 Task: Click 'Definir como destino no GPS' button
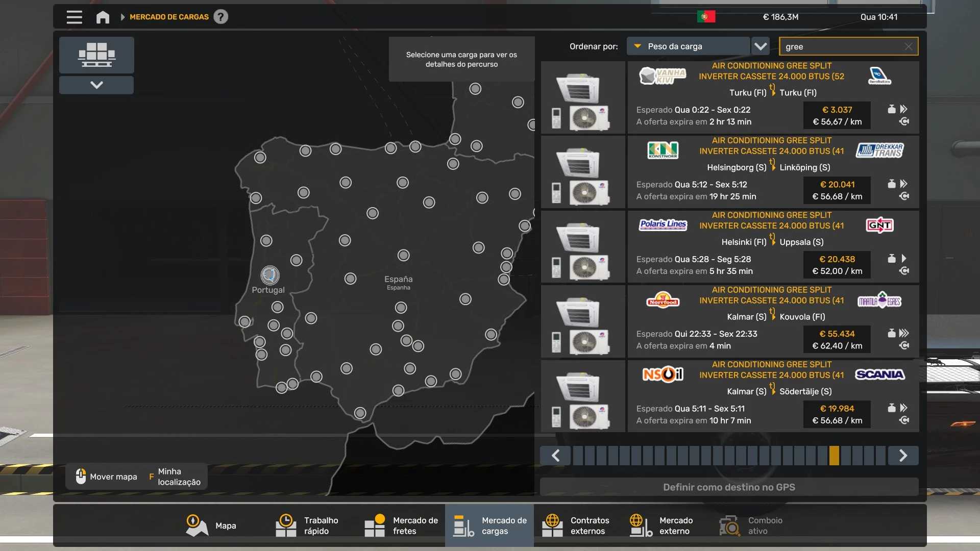pos(729,487)
